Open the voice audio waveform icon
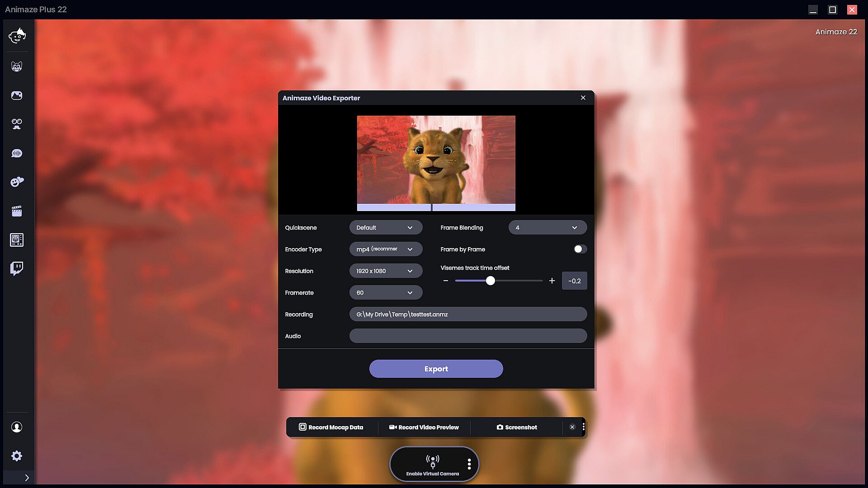The image size is (868, 488). pos(17,154)
